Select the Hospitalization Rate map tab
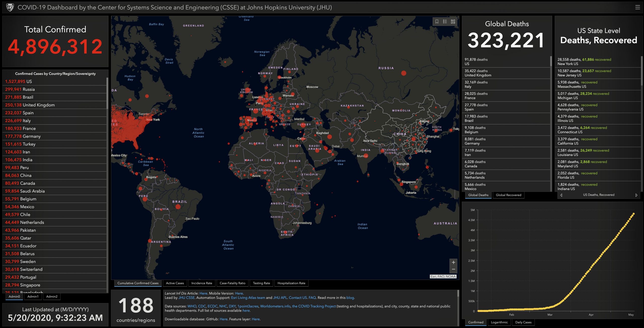Image resolution: width=644 pixels, height=328 pixels. pyautogui.click(x=291, y=283)
